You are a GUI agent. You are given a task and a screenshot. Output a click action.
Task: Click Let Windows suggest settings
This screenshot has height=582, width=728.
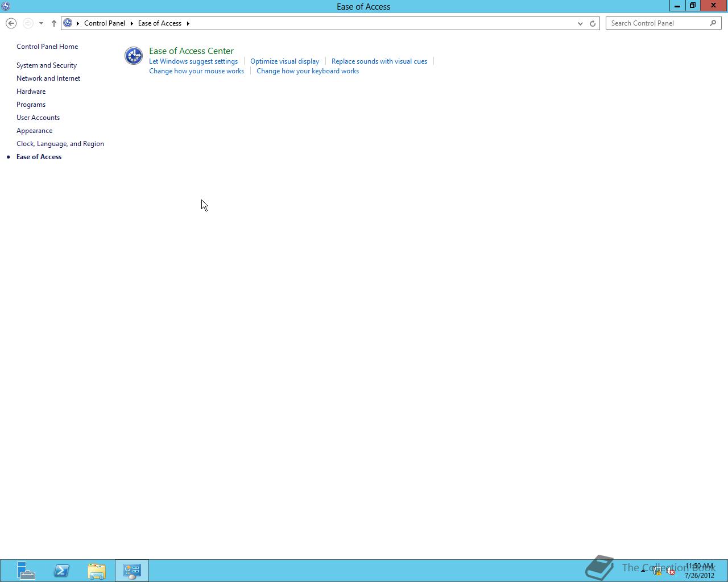(x=193, y=61)
